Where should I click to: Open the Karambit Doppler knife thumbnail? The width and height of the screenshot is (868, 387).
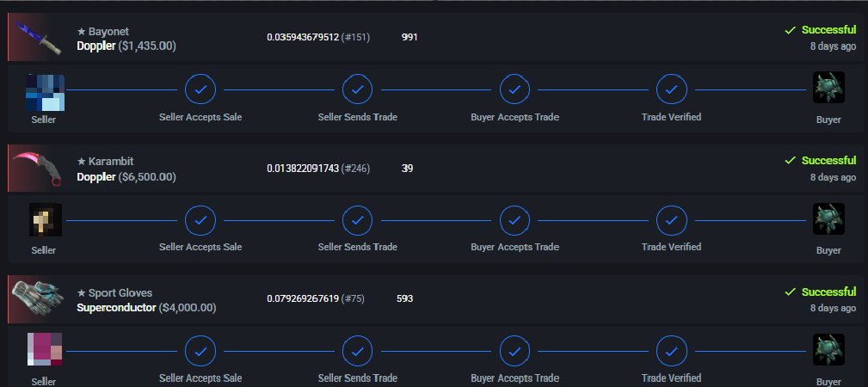pyautogui.click(x=35, y=169)
